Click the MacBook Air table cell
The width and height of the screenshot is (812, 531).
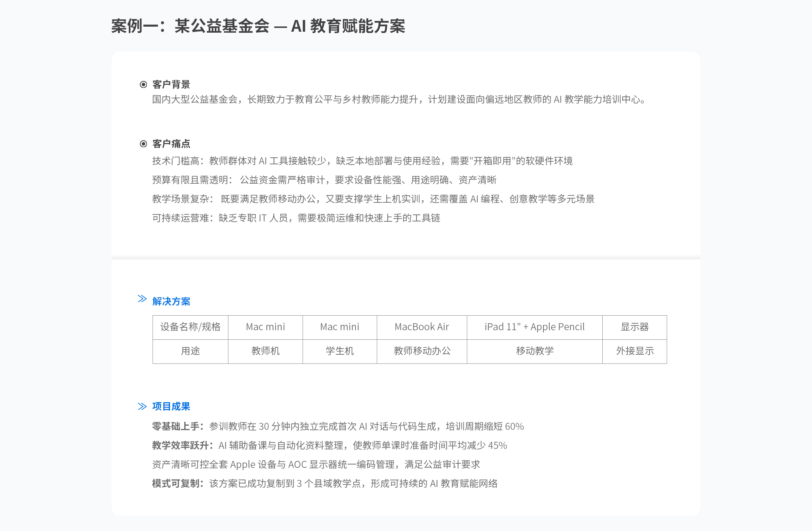[422, 327]
